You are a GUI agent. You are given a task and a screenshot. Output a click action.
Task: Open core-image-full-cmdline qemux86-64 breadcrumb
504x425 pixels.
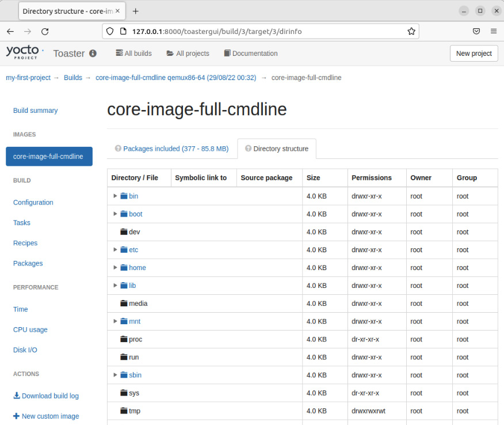(176, 78)
